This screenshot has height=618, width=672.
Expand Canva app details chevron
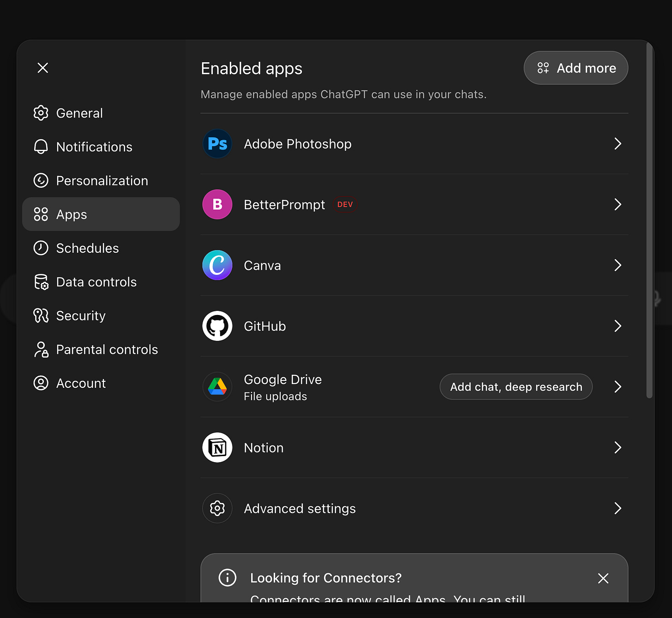click(618, 265)
